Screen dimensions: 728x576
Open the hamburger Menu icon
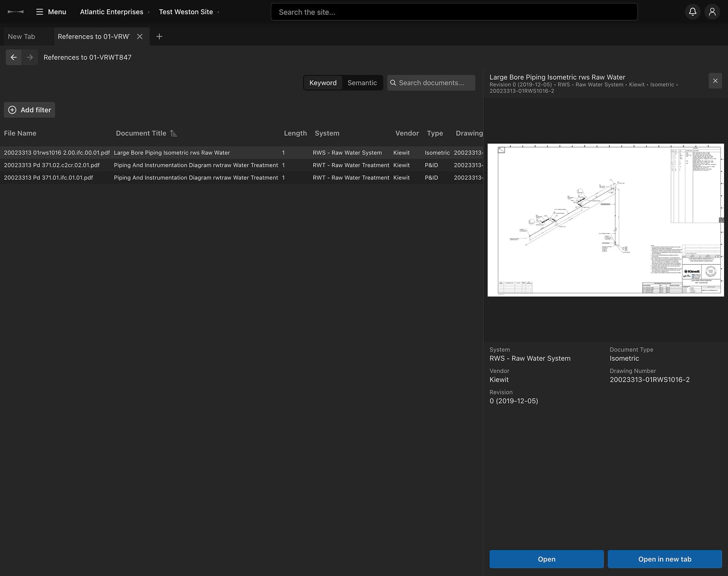coord(40,12)
